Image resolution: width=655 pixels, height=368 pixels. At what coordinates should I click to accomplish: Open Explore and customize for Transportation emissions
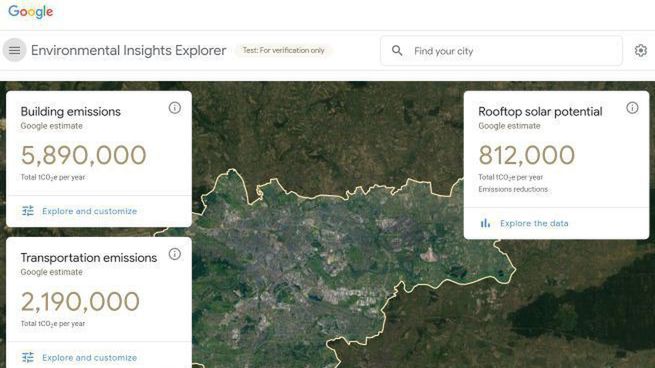pyautogui.click(x=89, y=358)
